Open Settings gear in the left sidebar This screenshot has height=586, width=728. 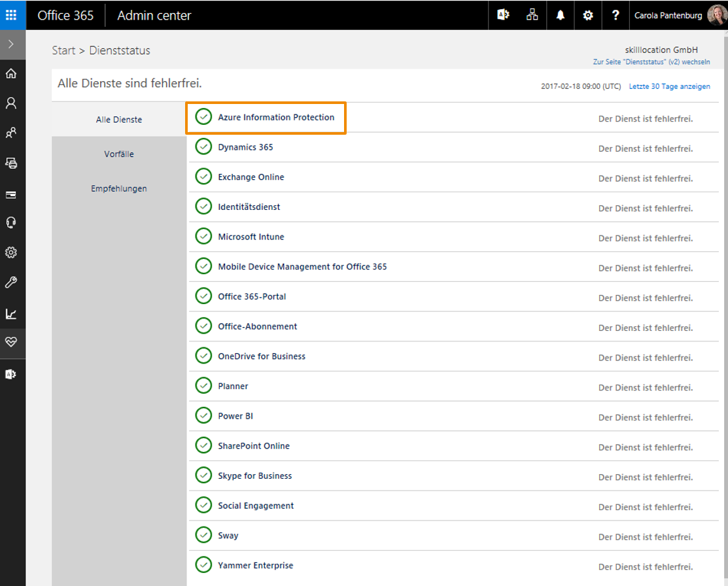pyautogui.click(x=11, y=252)
